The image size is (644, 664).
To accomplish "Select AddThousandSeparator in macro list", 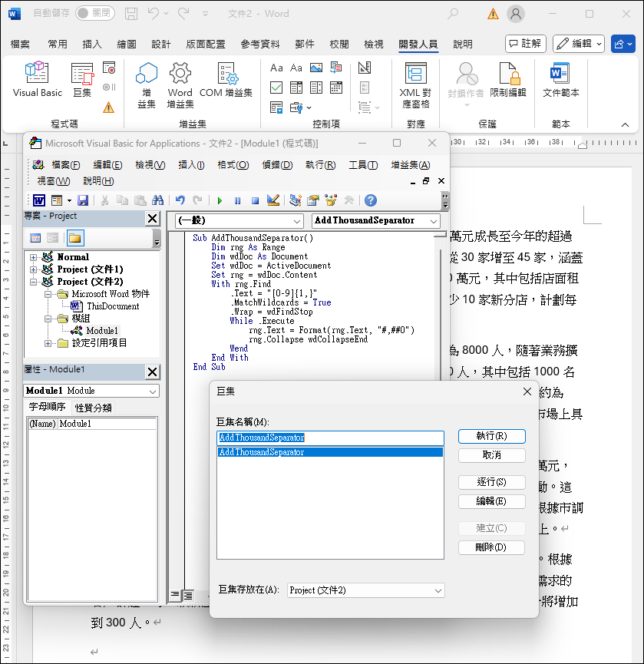I will (x=330, y=452).
